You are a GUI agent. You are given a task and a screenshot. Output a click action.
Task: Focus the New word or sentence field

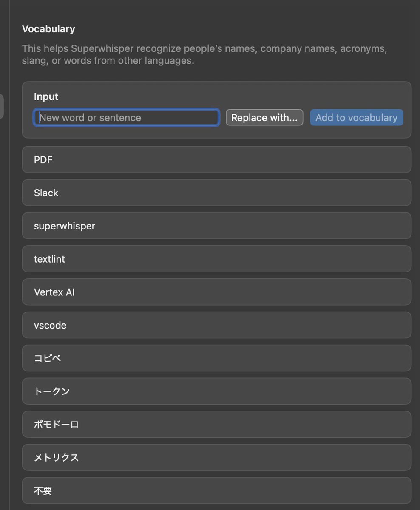point(126,118)
